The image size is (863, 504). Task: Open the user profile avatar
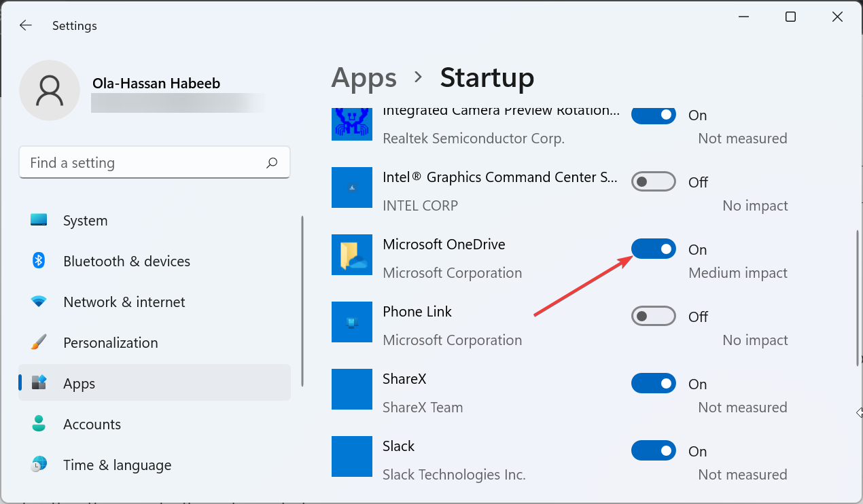[50, 90]
